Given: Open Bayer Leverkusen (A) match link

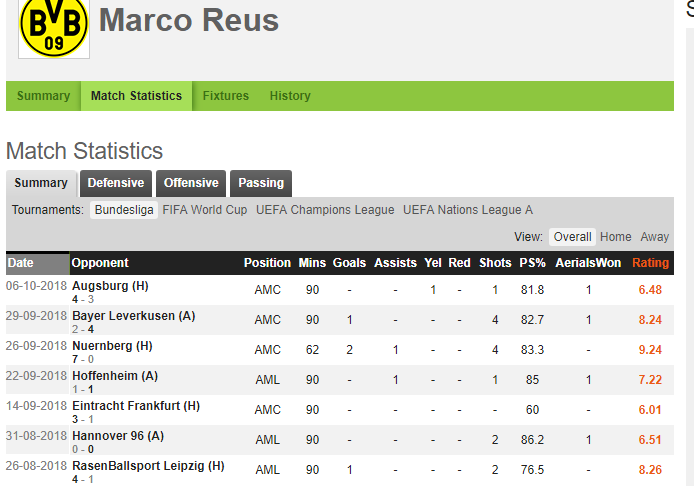Looking at the screenshot, I should click(x=134, y=316).
